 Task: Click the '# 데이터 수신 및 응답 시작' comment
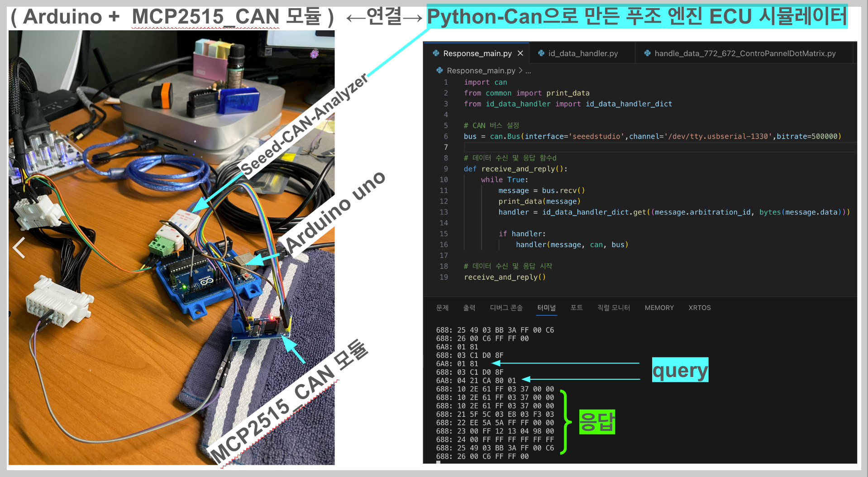point(508,266)
